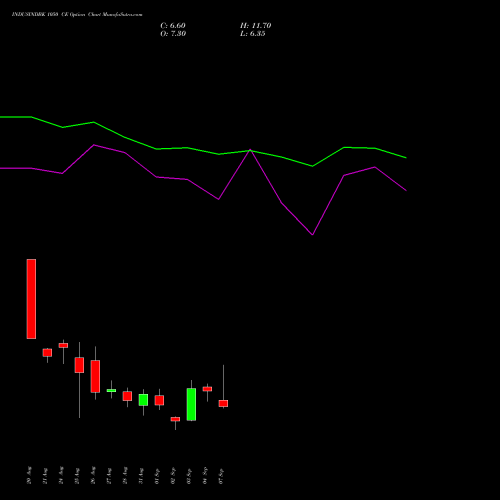Click the 28 Aug date label
This screenshot has width=500, height=500.
click(x=125, y=476)
